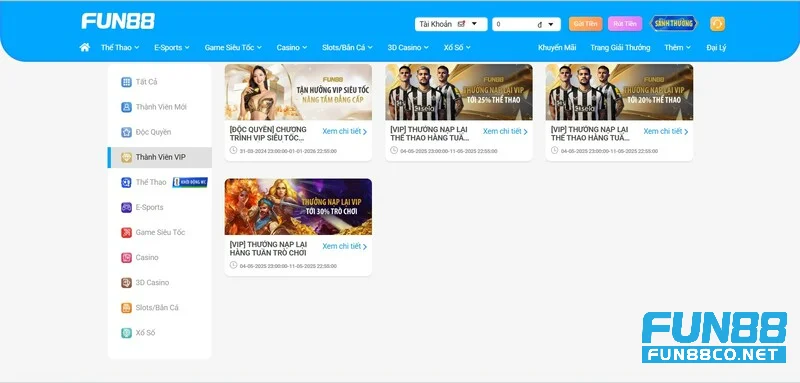
Task: Expand the Thể Thao navigation menu
Action: pos(120,47)
